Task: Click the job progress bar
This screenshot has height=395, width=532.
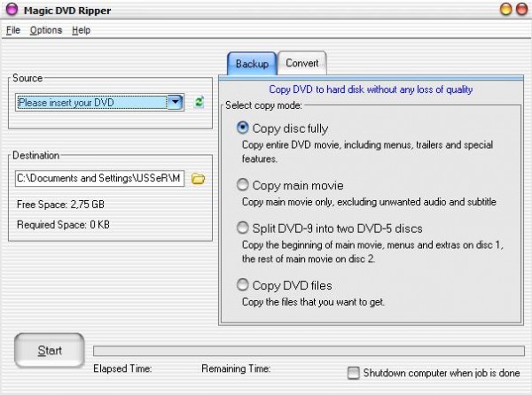Action: point(309,351)
